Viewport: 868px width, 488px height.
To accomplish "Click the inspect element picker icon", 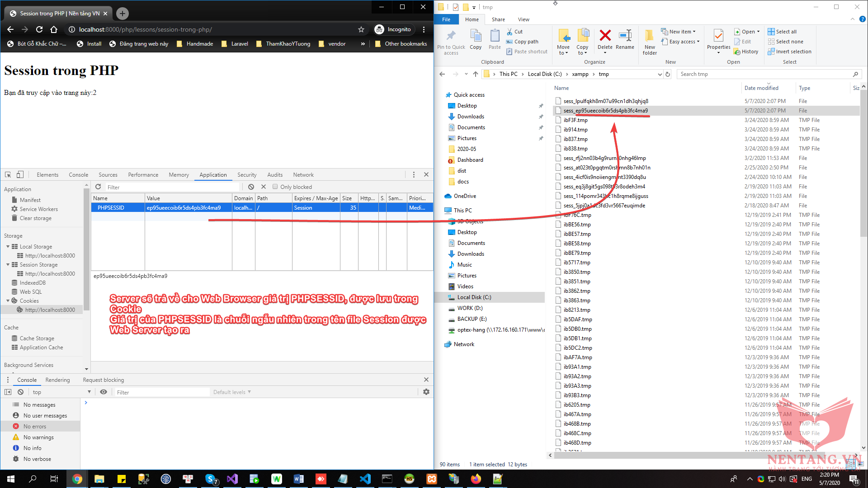I will (8, 175).
